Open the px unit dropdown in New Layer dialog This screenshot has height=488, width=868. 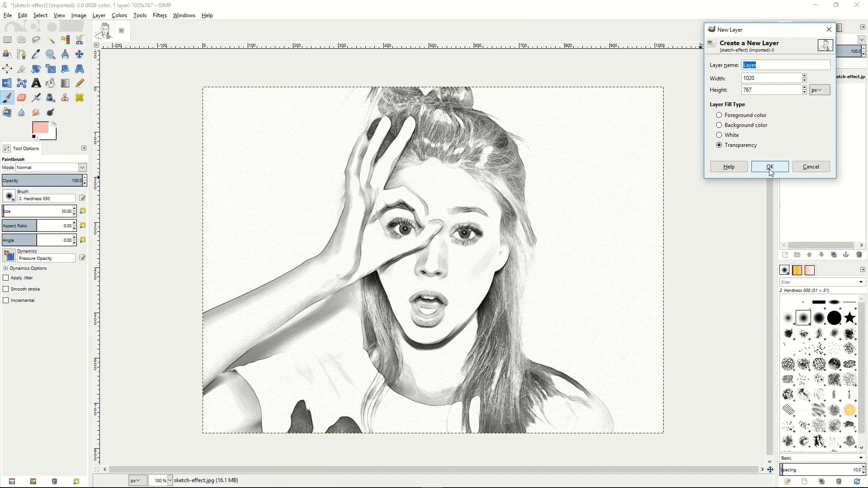click(x=819, y=89)
